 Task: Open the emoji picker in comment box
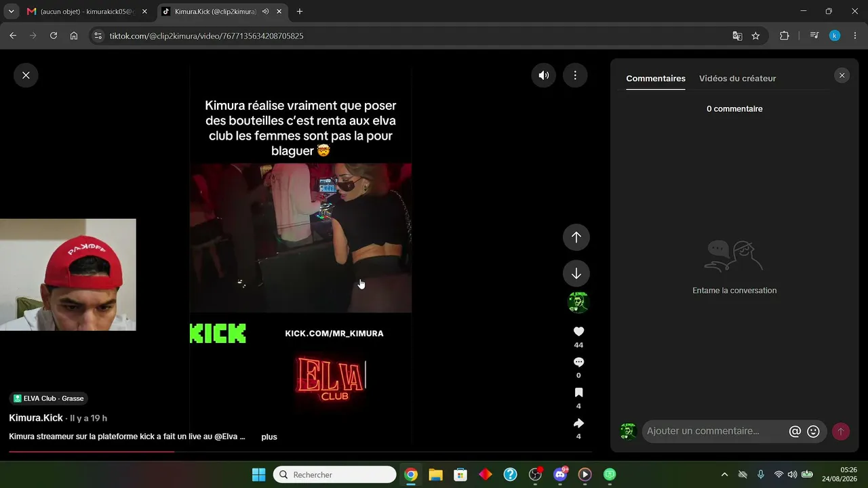point(814,431)
